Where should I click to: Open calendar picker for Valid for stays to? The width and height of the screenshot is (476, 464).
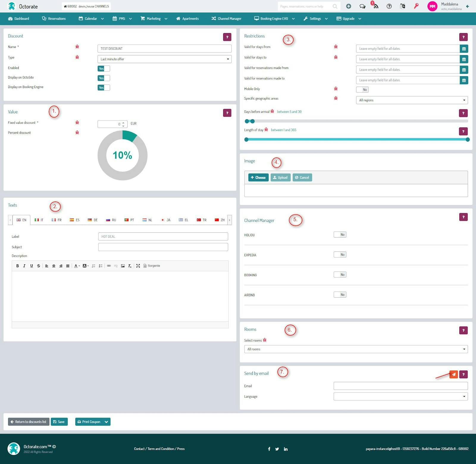(464, 59)
